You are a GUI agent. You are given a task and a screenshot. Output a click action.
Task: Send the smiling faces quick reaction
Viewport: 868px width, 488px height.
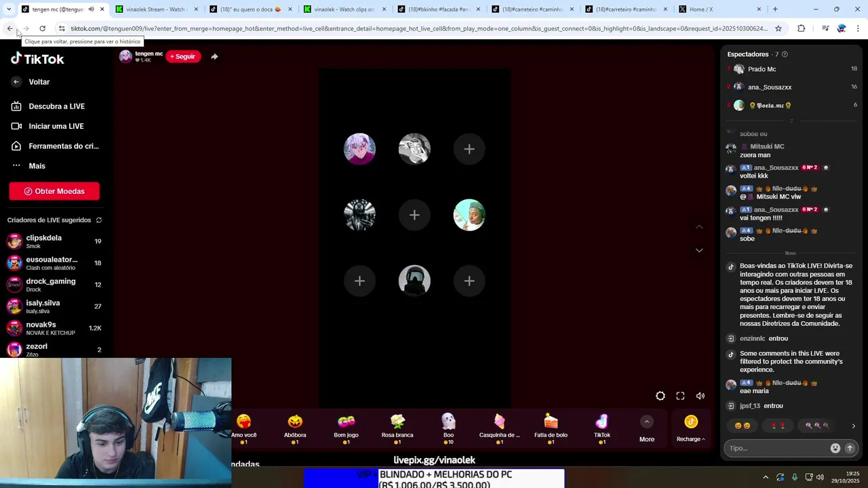tap(743, 426)
